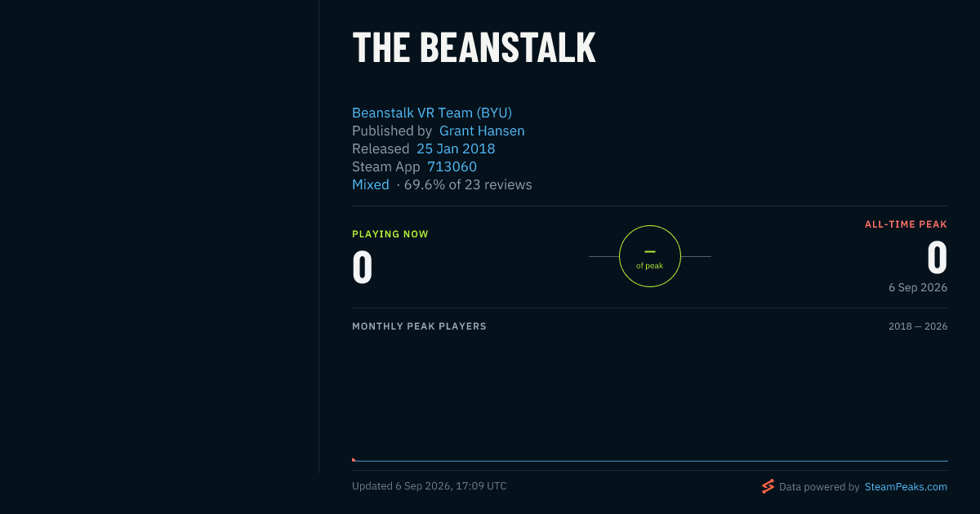Click the 25 Jan 2018 release date
The width and height of the screenshot is (980, 514).
[456, 148]
